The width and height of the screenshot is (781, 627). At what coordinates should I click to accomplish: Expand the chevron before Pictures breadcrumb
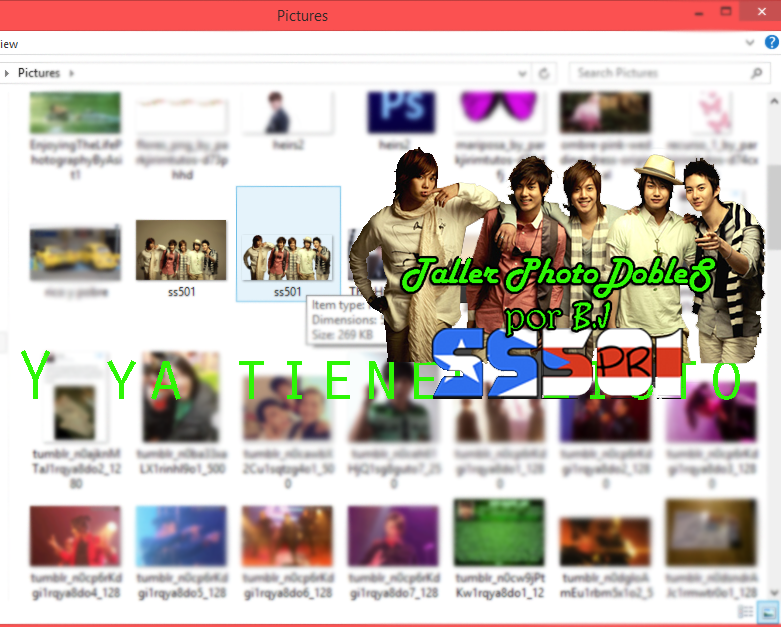[x=6, y=73]
